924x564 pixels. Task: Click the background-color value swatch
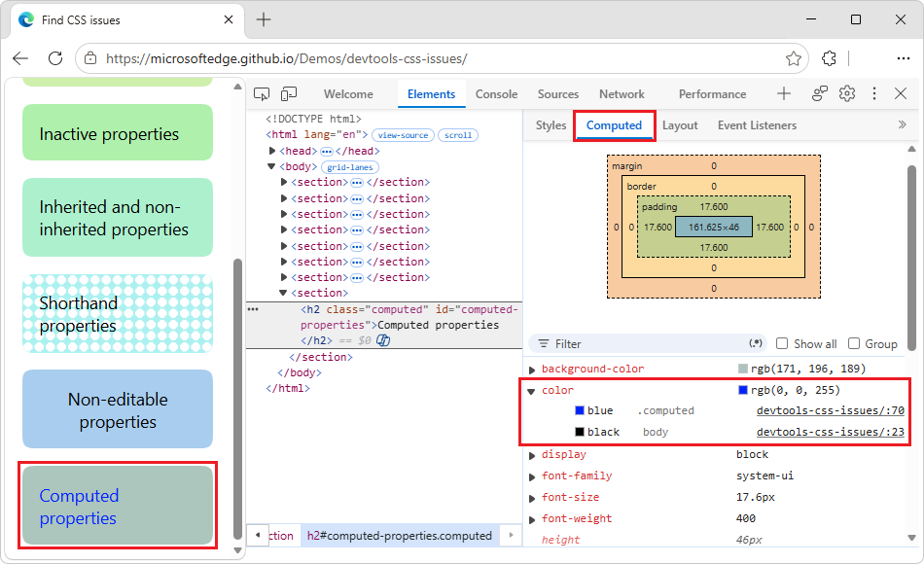tap(742, 369)
